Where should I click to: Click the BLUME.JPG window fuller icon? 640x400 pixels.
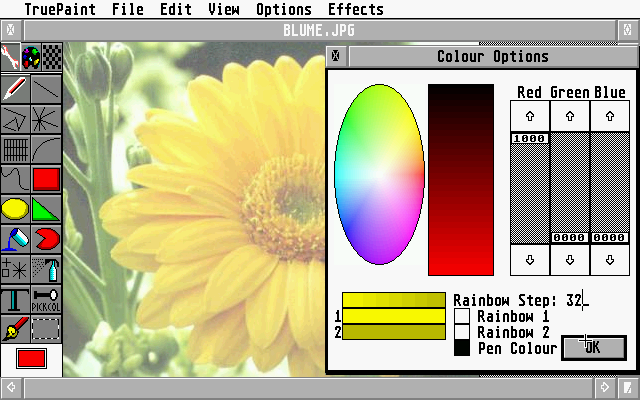coord(628,30)
